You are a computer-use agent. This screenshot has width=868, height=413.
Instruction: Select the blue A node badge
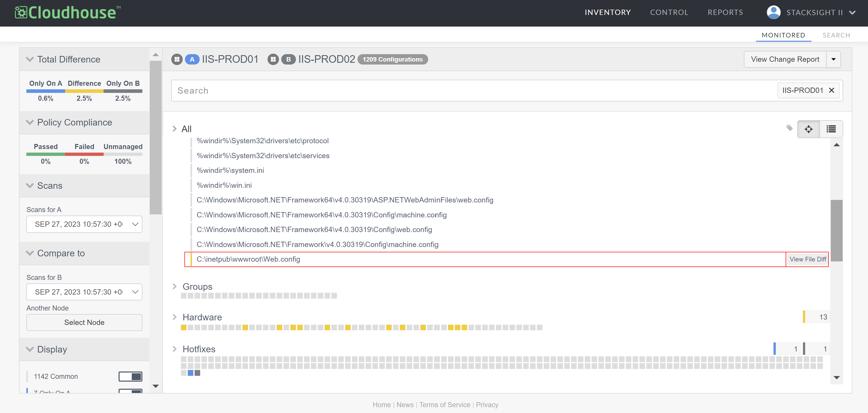[192, 59]
